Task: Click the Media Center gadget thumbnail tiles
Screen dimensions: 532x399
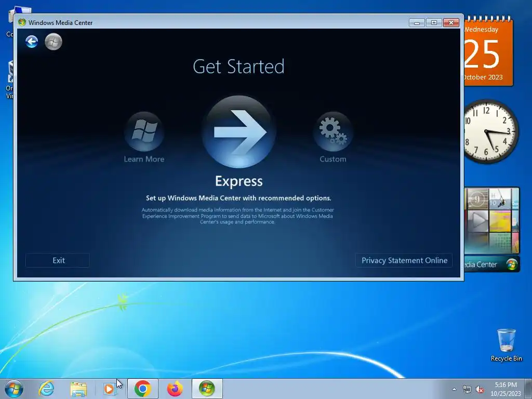Action: click(491, 220)
